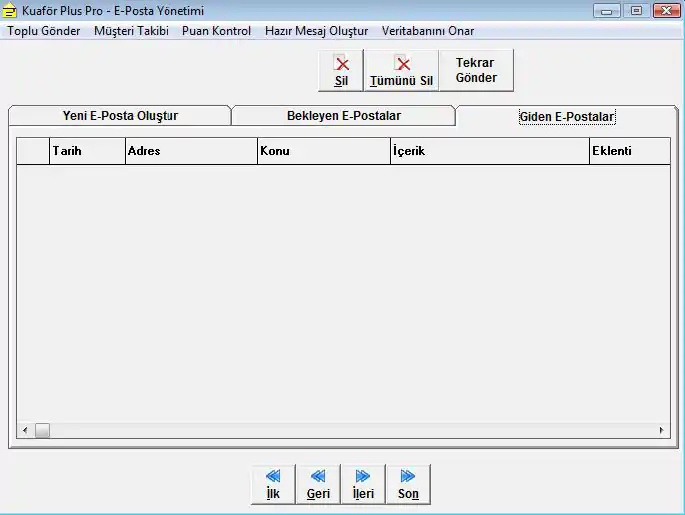Click the Sil delete icon button
The image size is (685, 515).
[341, 70]
